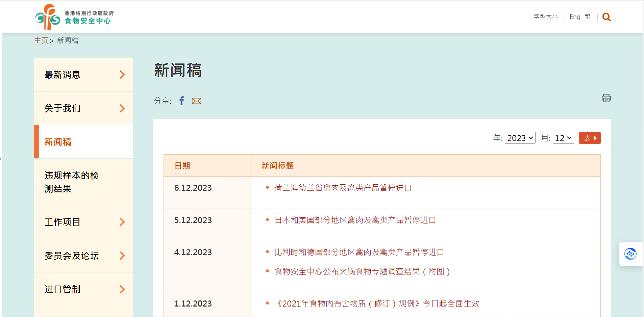Open 进口管制 sidebar menu item
This screenshot has height=317, width=644.
(x=83, y=289)
